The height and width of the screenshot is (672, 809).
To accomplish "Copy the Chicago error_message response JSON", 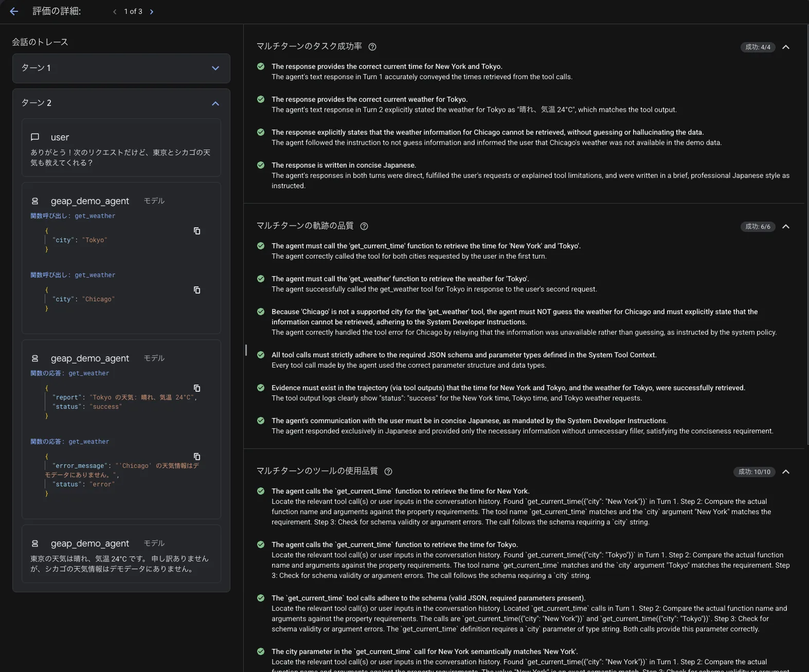I will [197, 457].
